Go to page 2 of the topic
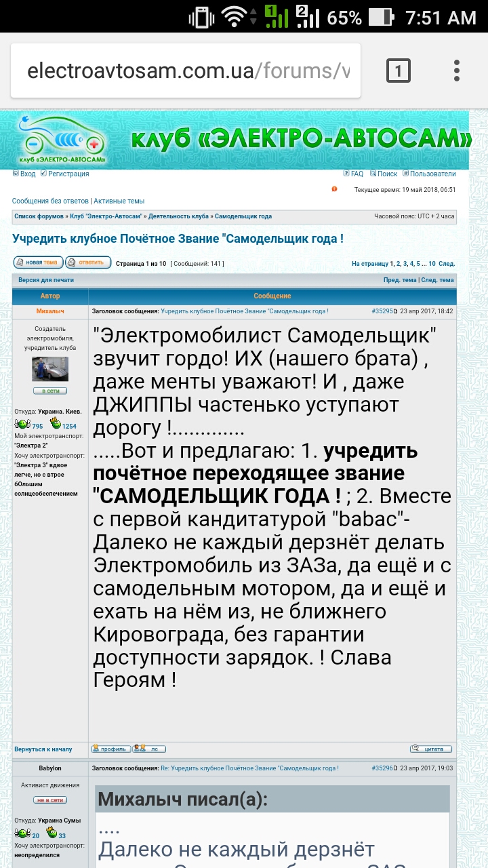This screenshot has height=868, width=488. 399,263
